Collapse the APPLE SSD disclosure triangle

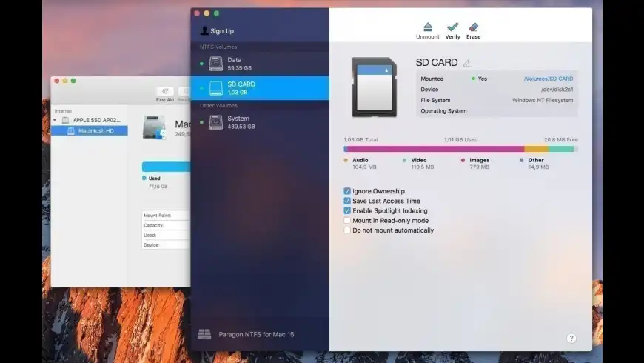coord(55,120)
